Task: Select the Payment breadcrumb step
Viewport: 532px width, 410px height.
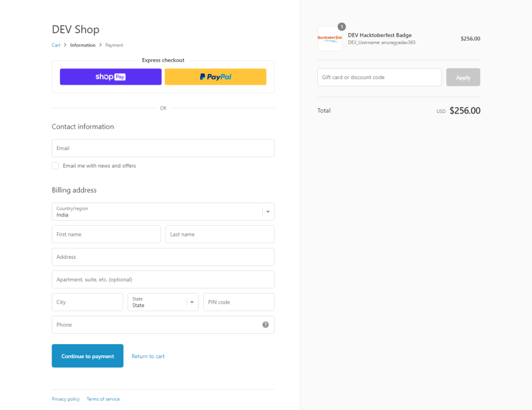Action: click(x=114, y=45)
